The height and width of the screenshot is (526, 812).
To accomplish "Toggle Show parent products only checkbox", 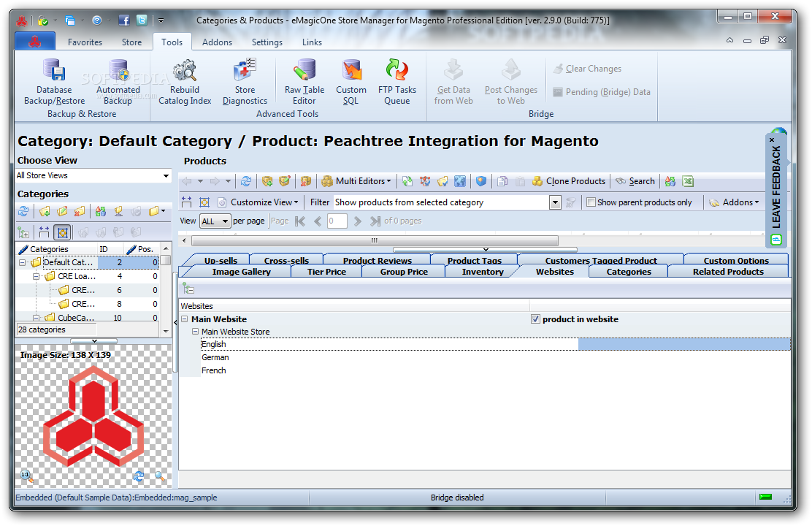I will 591,202.
